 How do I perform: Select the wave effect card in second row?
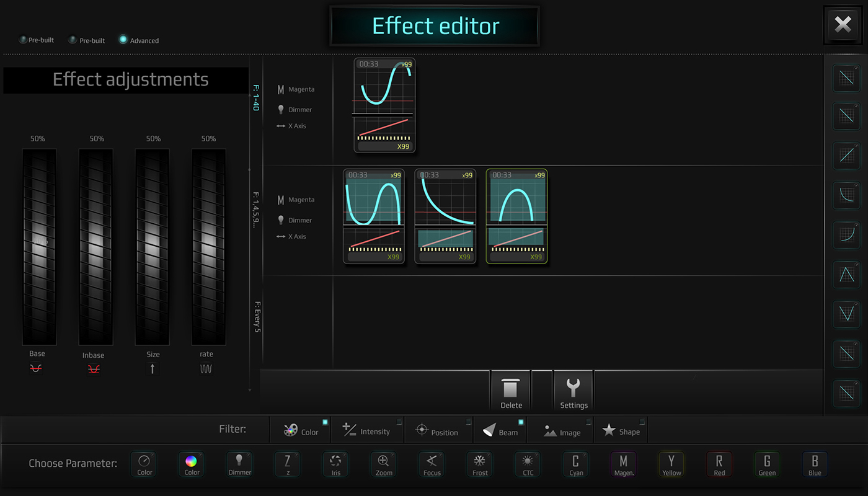[x=374, y=216]
